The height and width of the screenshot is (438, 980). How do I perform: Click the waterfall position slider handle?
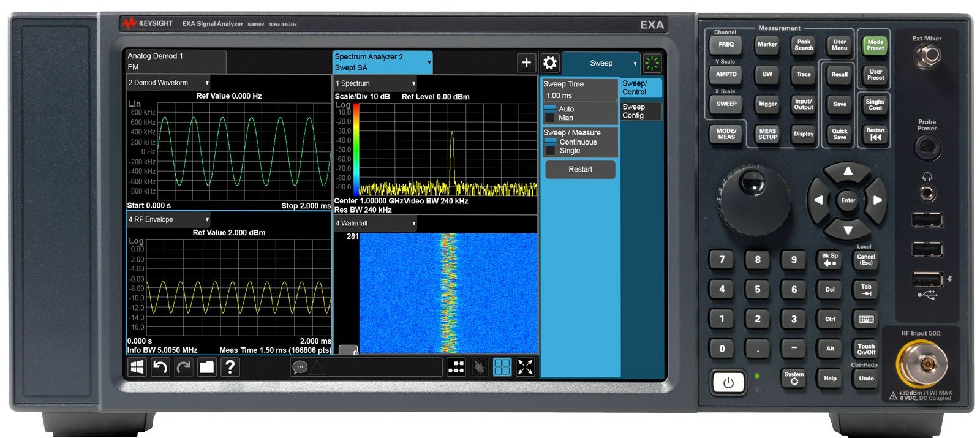(x=348, y=350)
